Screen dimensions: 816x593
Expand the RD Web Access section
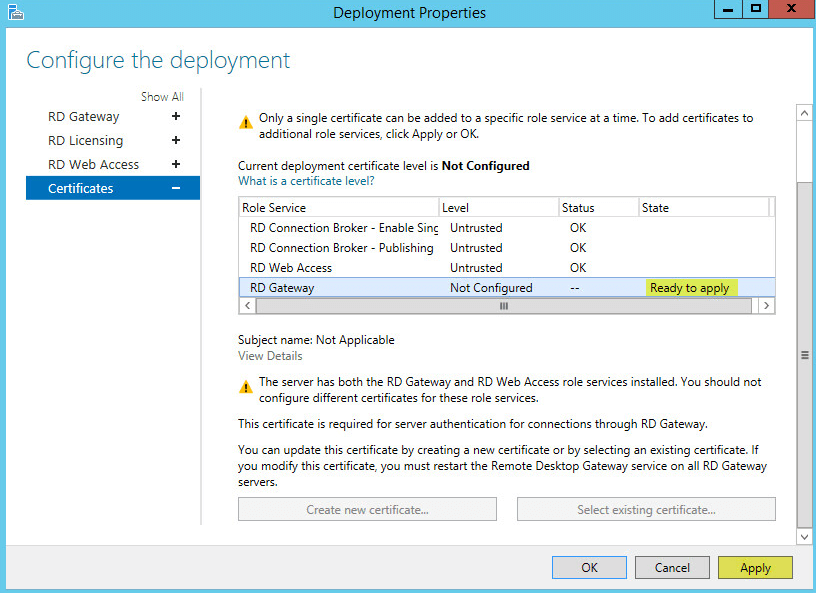[176, 164]
